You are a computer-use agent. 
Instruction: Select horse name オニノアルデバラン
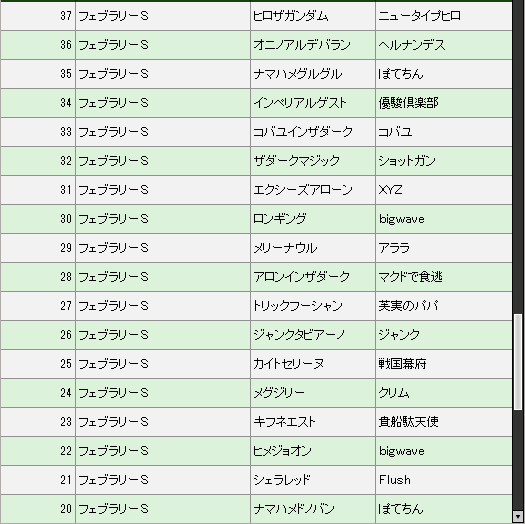302,45
